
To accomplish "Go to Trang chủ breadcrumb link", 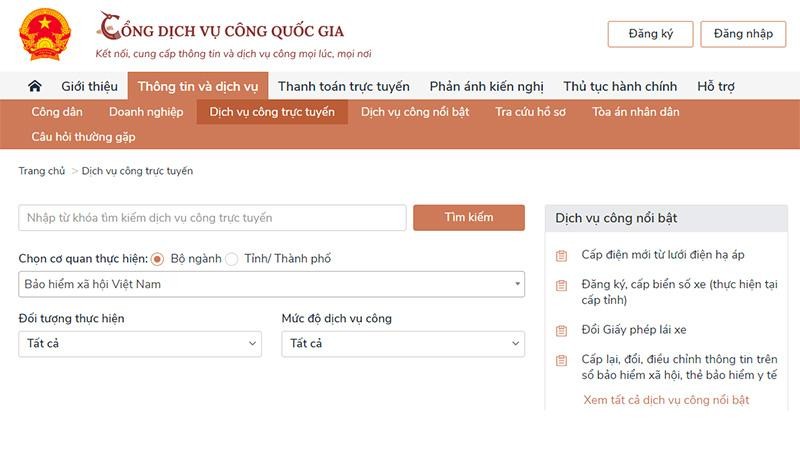I will tap(42, 171).
